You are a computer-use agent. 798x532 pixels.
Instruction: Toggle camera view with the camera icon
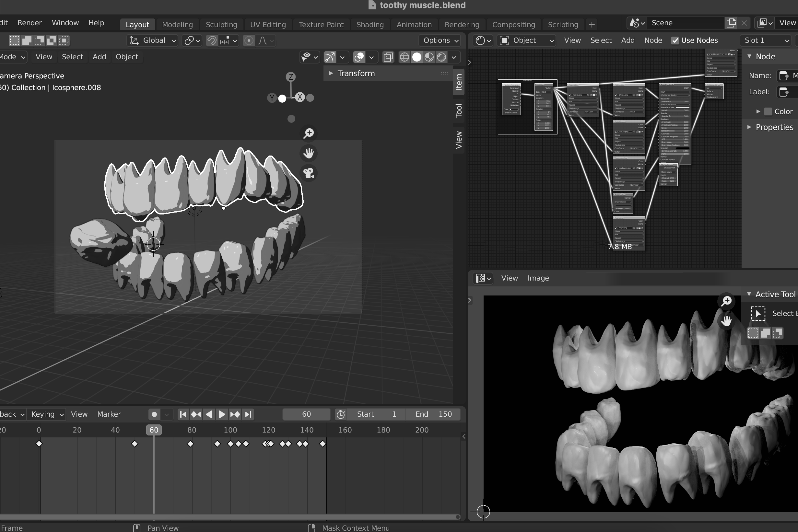coord(309,173)
